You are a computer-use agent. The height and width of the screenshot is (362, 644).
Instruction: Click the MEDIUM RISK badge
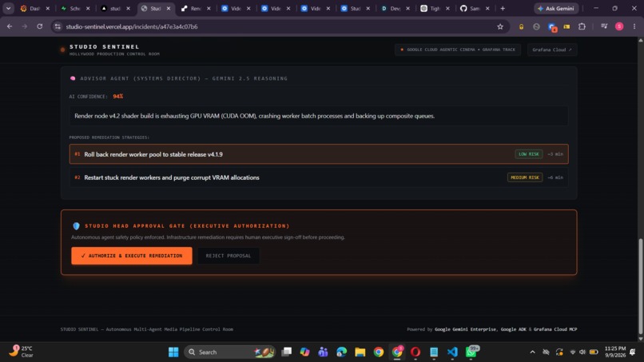[525, 177]
